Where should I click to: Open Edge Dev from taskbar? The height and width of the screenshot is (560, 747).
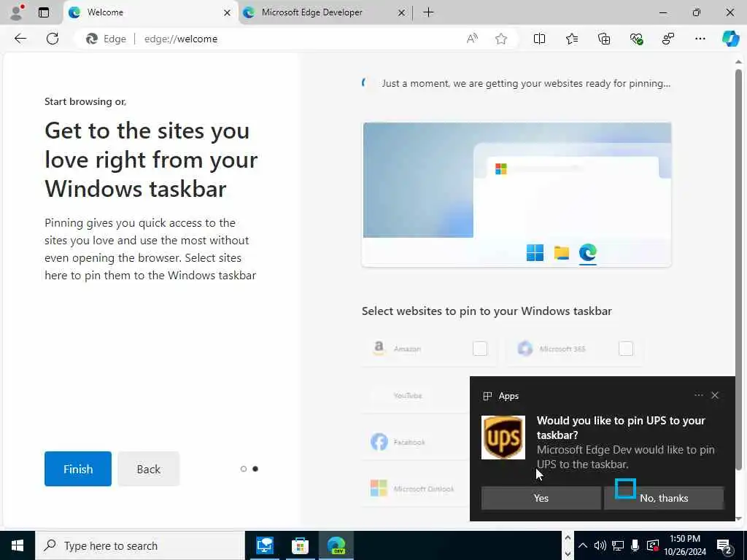tap(336, 545)
